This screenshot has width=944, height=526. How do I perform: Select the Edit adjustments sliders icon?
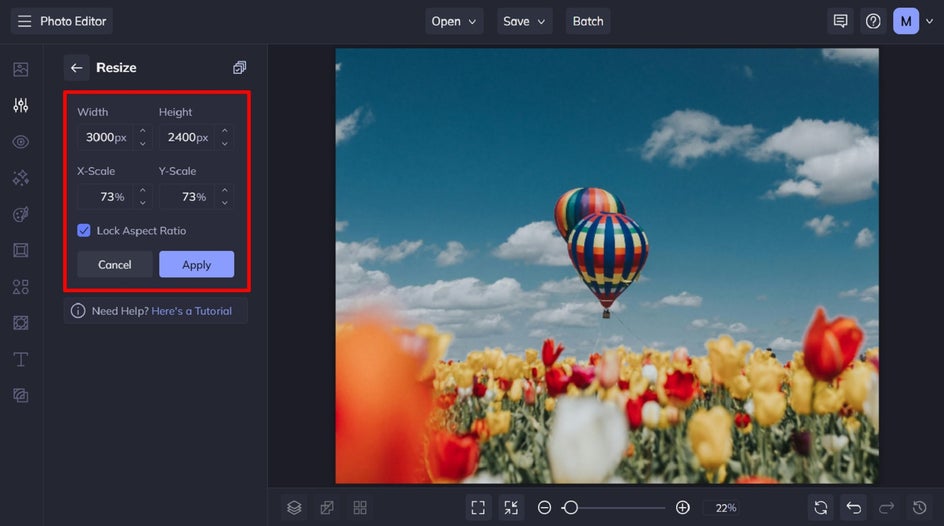(20, 105)
